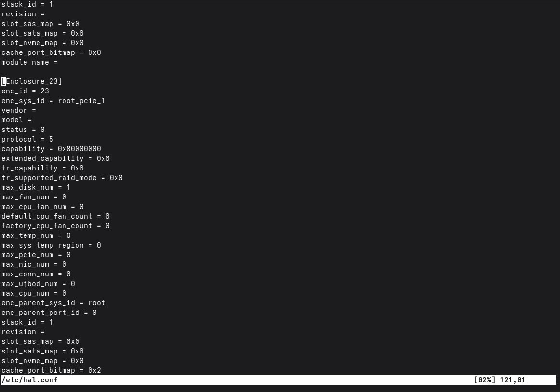Image resolution: width=560 pixels, height=392 pixels.
Task: Click the protocol = 5 line
Action: [27, 139]
